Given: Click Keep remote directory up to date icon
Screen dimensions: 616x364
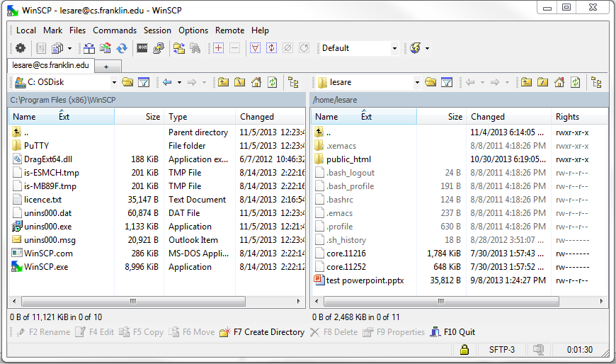Looking at the screenshot, I should click(x=105, y=48).
